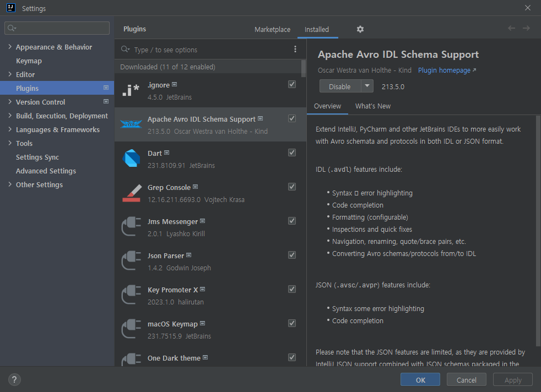Click the Apply button

pyautogui.click(x=513, y=379)
